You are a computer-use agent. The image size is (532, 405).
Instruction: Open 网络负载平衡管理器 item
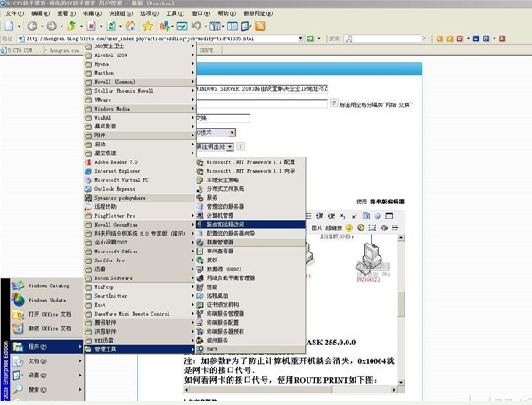250,277
